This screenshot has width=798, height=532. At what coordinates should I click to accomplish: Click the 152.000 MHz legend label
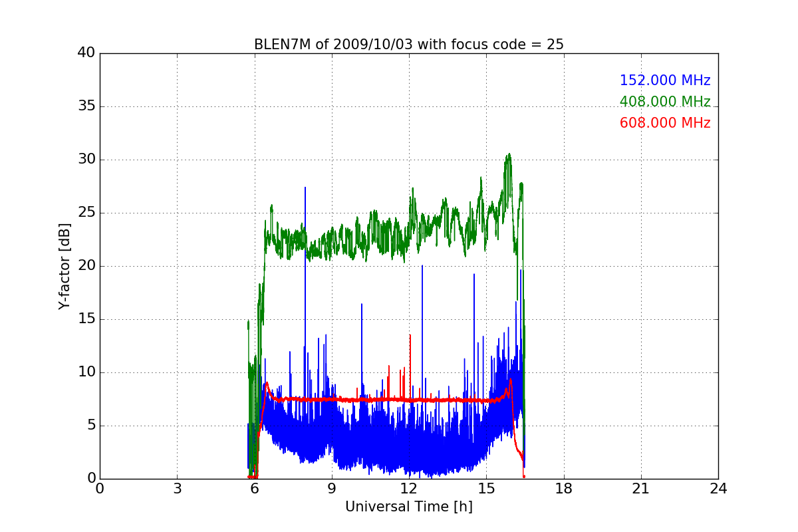point(665,80)
